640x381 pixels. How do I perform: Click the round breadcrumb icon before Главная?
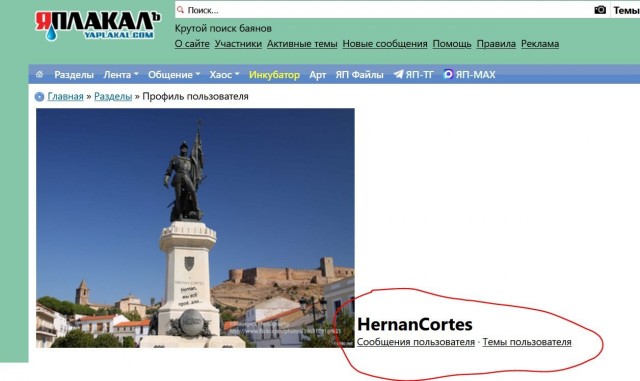point(39,97)
